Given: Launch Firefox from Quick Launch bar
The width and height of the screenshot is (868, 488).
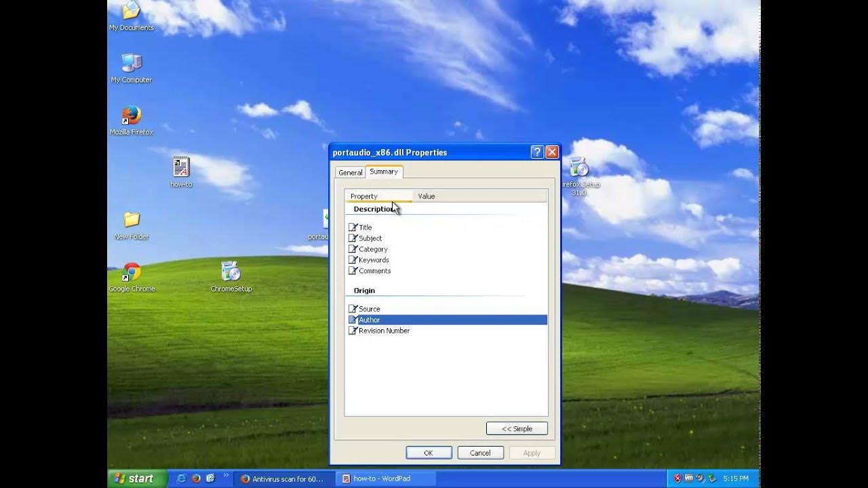Looking at the screenshot, I should [196, 479].
